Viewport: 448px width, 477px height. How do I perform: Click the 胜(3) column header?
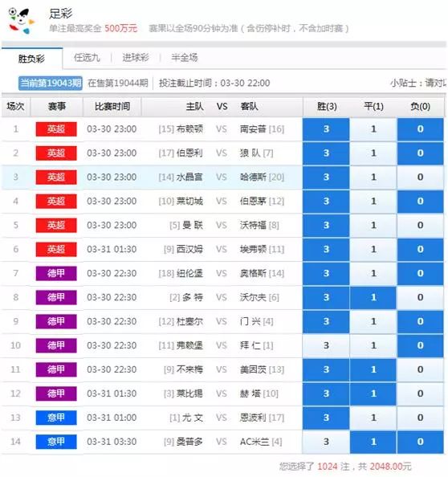point(327,107)
